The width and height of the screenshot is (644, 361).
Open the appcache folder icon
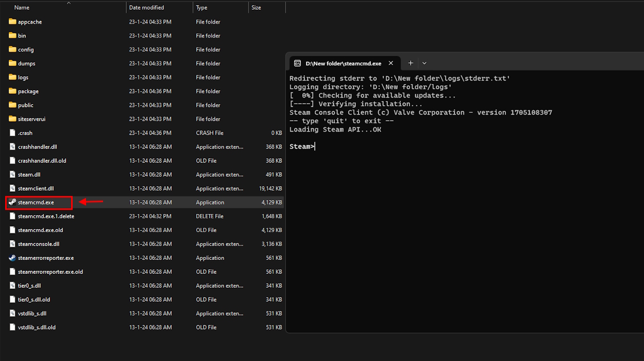[12, 22]
